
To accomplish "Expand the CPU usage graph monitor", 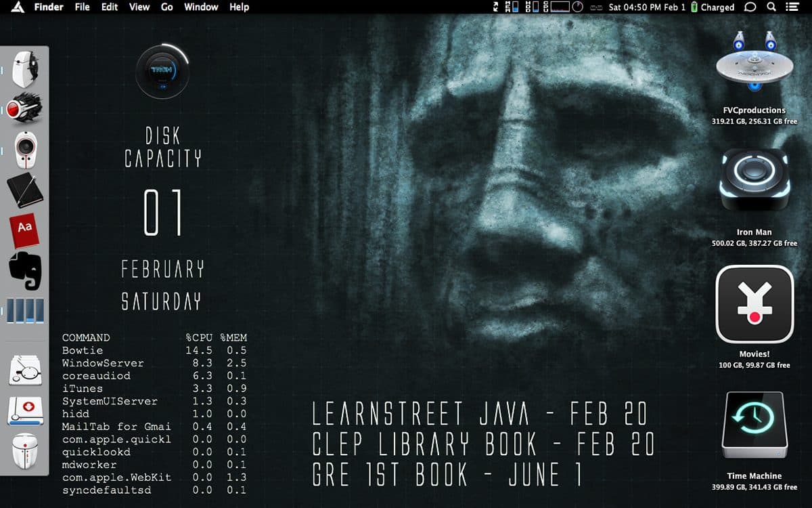I will [560, 7].
